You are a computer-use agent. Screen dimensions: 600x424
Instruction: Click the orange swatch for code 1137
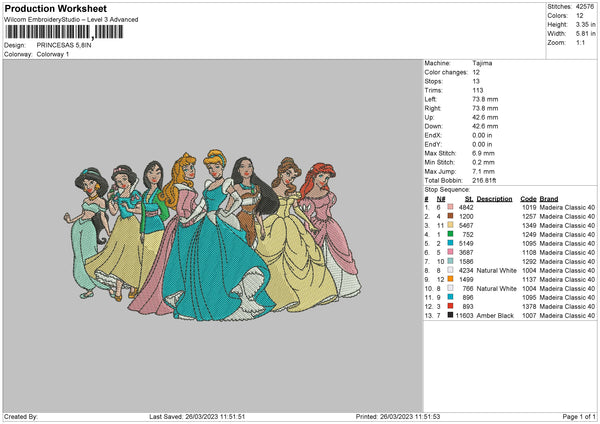click(450, 279)
